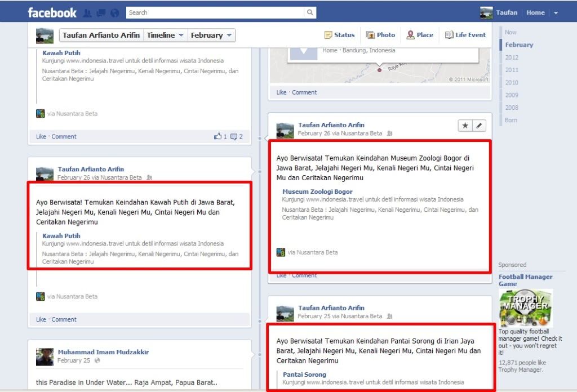Click the star highlight button on the Museum Zoologi post
The height and width of the screenshot is (392, 577).
point(465,126)
